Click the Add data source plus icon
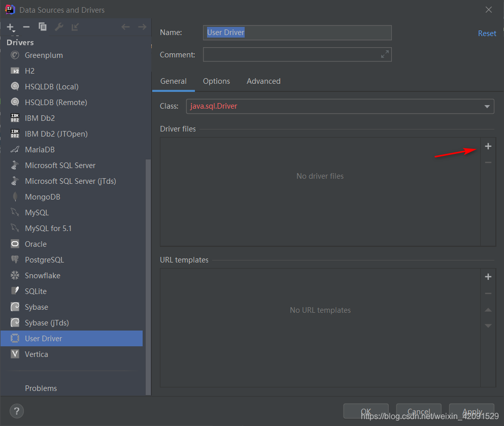Viewport: 504px width, 426px height. [11, 27]
